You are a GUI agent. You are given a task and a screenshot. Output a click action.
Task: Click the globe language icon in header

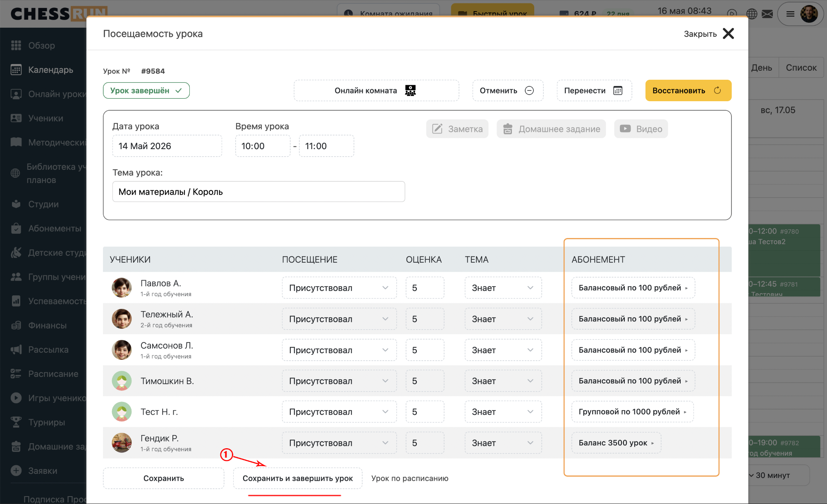752,14
